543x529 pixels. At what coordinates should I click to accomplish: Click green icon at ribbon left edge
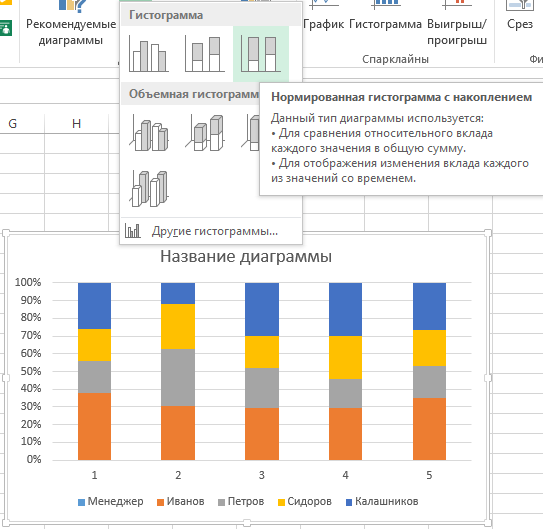click(6, 28)
